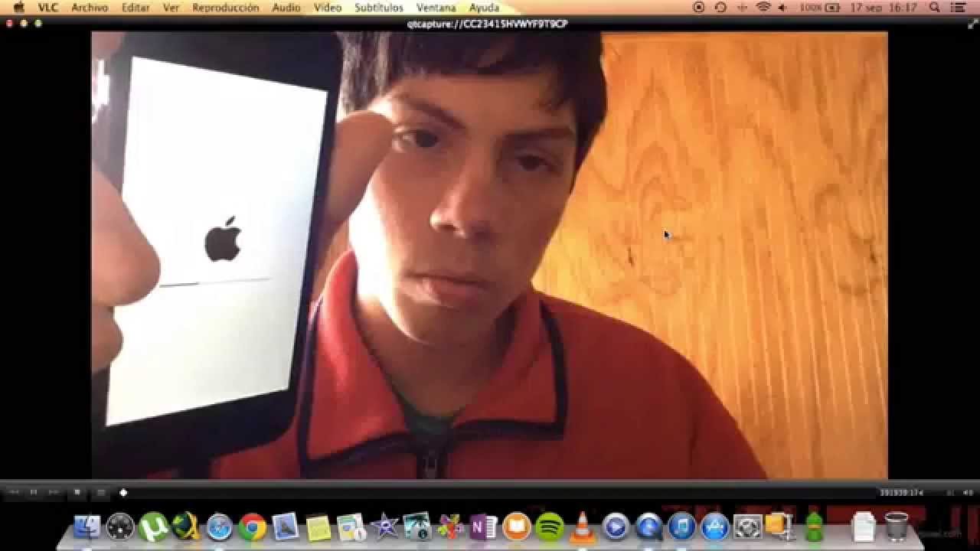Open the Editar menu
The height and width of the screenshot is (551, 980).
point(136,8)
